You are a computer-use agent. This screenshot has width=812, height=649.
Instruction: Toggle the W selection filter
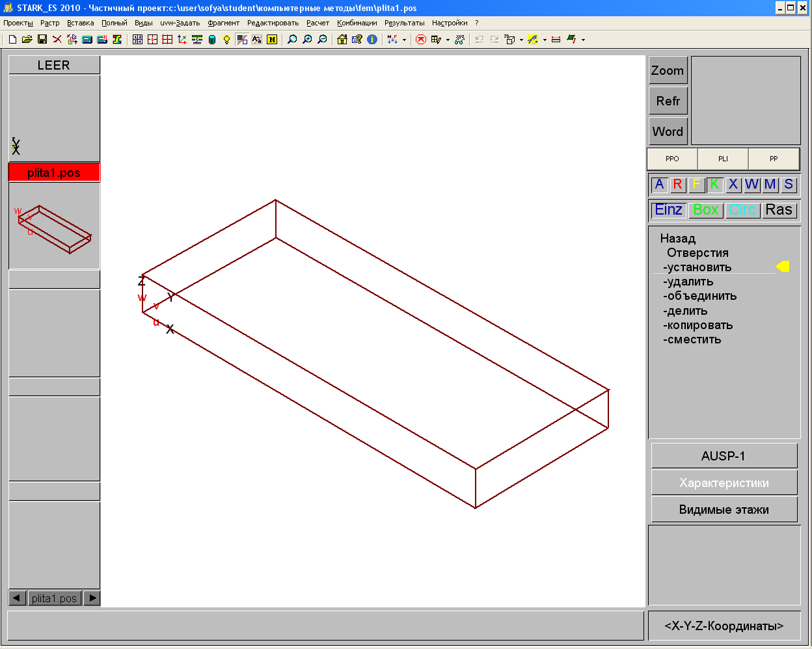click(x=751, y=185)
